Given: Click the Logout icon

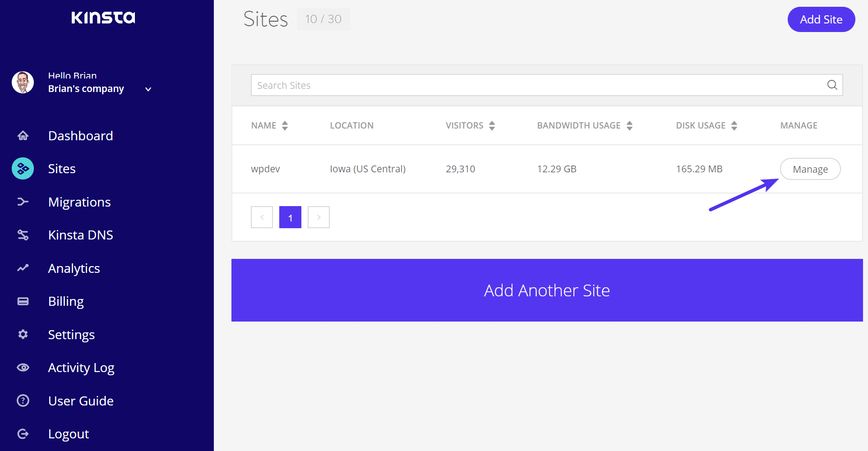Looking at the screenshot, I should coord(23,434).
